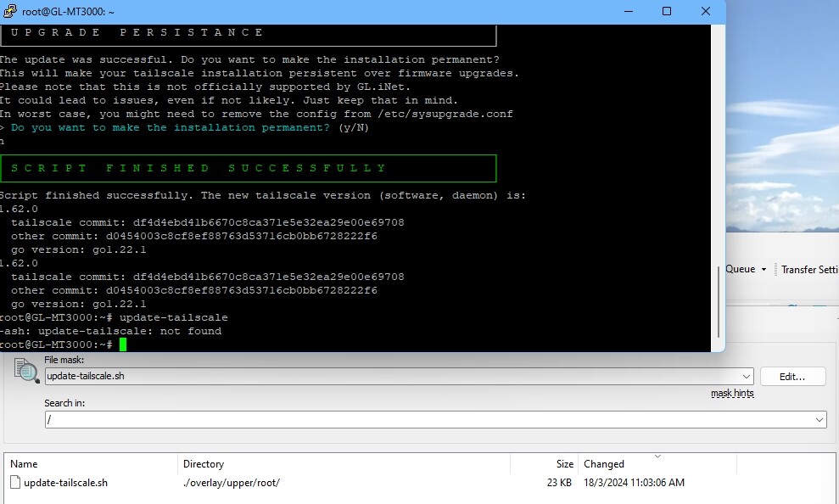Click the find files magnifier icon
The width and height of the screenshot is (839, 504).
tap(27, 370)
